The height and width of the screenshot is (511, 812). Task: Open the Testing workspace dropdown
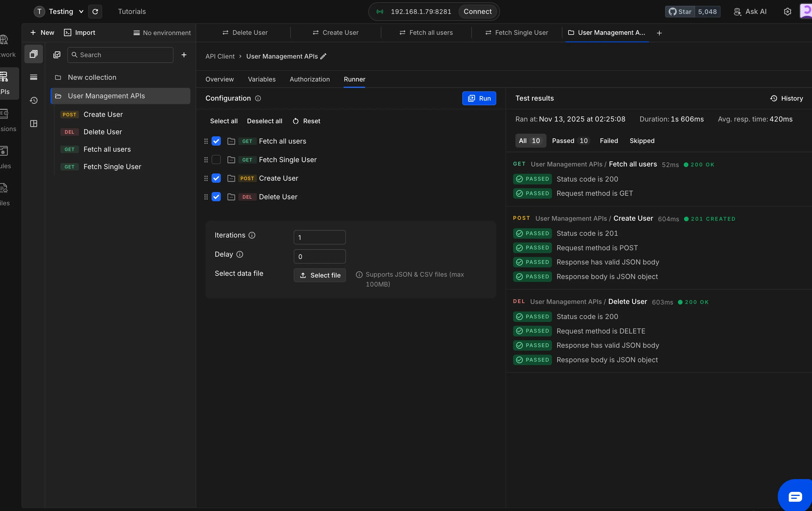59,12
